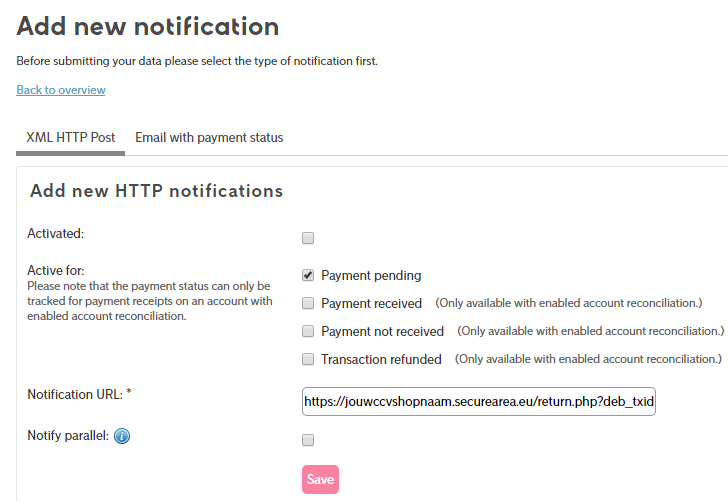Open the Email with payment status tab

coord(209,138)
